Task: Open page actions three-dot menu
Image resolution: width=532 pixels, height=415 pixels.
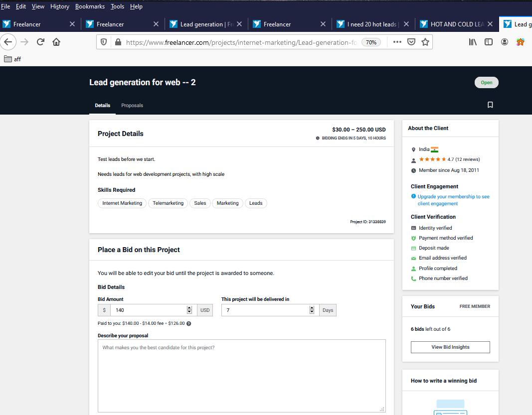Action: click(397, 42)
